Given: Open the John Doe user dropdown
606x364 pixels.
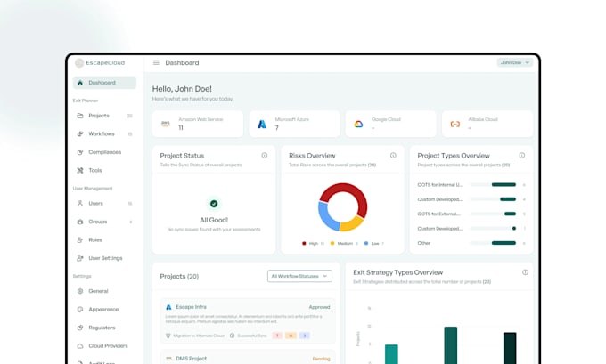Looking at the screenshot, I should tap(515, 62).
